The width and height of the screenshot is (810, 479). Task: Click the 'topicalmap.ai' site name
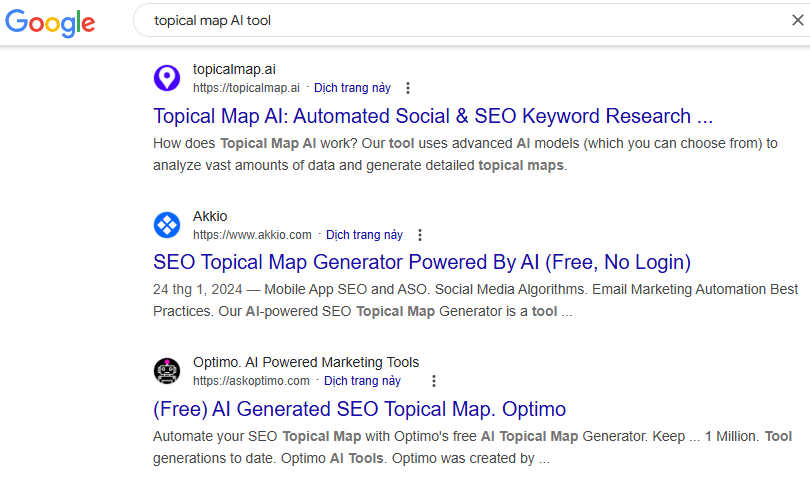pyautogui.click(x=234, y=69)
